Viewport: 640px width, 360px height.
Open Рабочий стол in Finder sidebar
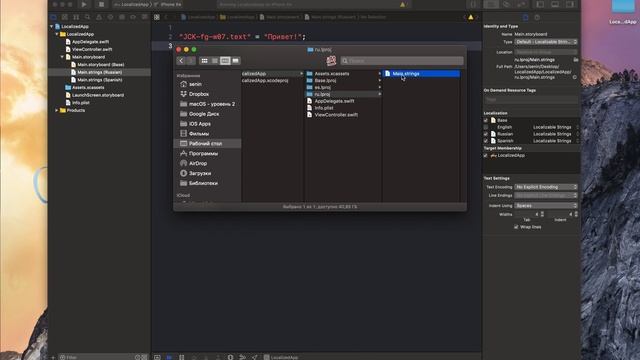205,144
